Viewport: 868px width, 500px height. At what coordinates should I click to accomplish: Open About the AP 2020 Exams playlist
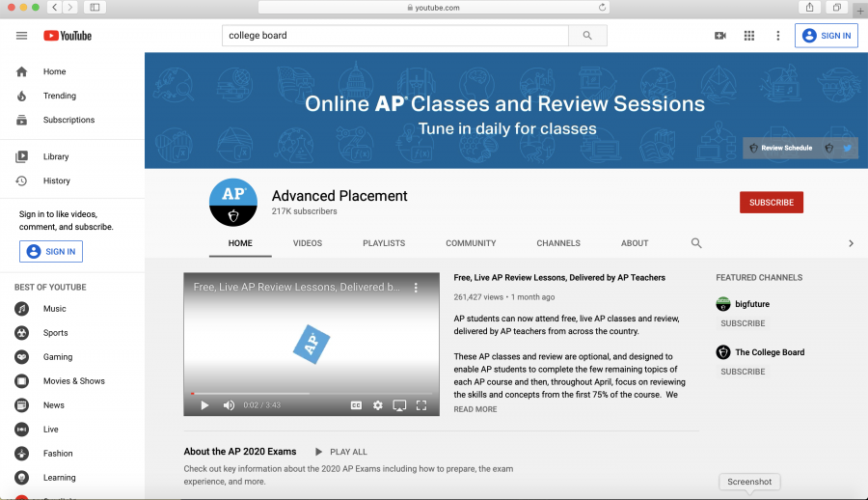(240, 452)
